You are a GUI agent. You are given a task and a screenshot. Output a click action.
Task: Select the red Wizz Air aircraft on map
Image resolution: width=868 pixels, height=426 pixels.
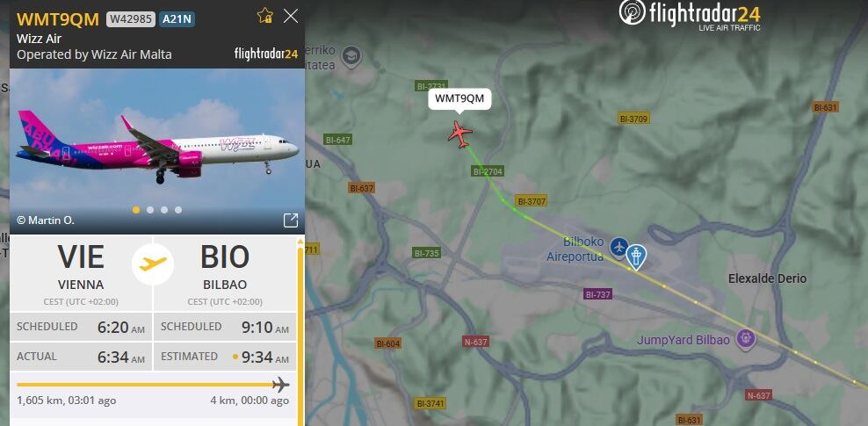(460, 134)
